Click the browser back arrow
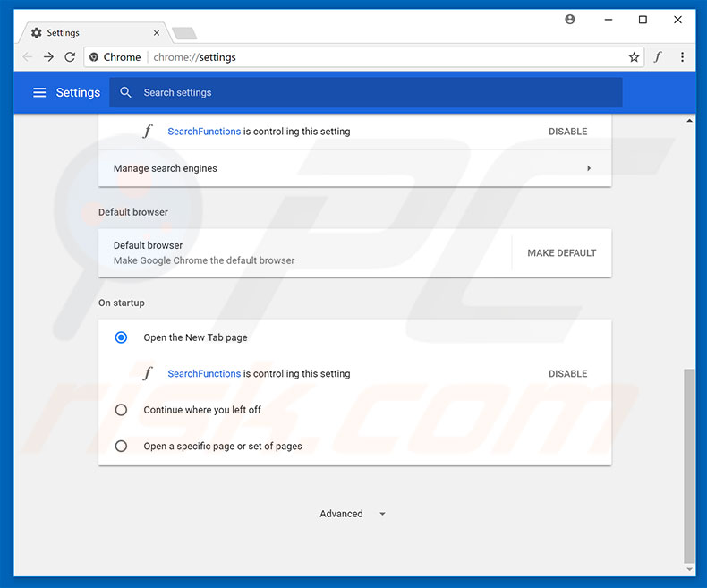 pos(28,57)
